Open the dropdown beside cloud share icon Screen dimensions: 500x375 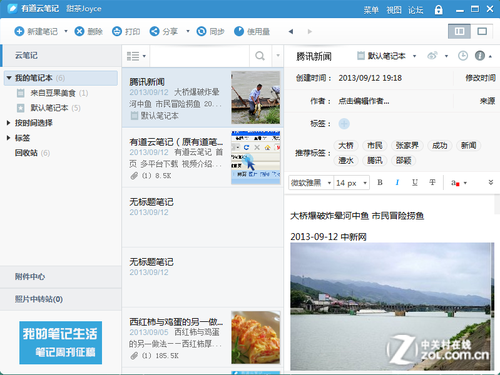click(x=446, y=56)
